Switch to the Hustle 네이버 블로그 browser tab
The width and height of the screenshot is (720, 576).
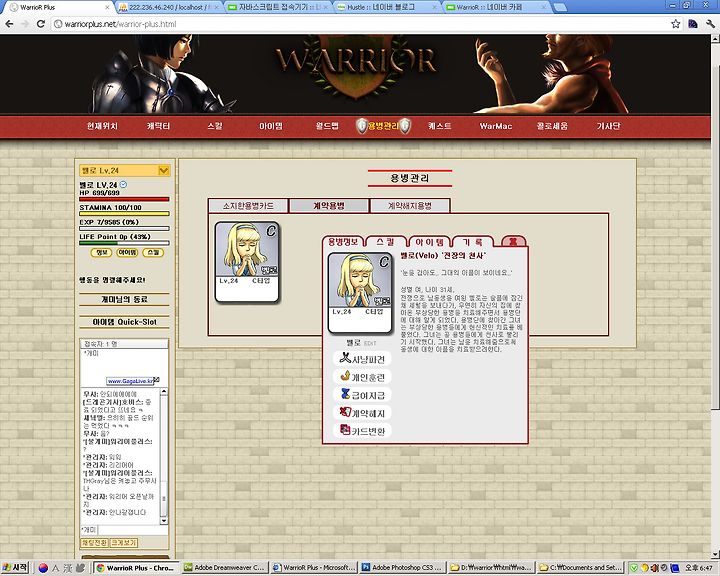[x=386, y=7]
